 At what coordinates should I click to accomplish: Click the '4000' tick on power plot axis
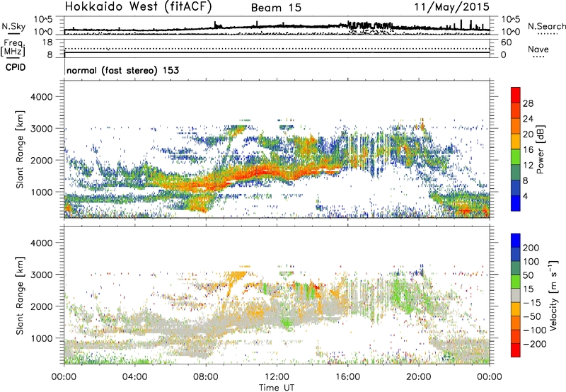pos(41,97)
